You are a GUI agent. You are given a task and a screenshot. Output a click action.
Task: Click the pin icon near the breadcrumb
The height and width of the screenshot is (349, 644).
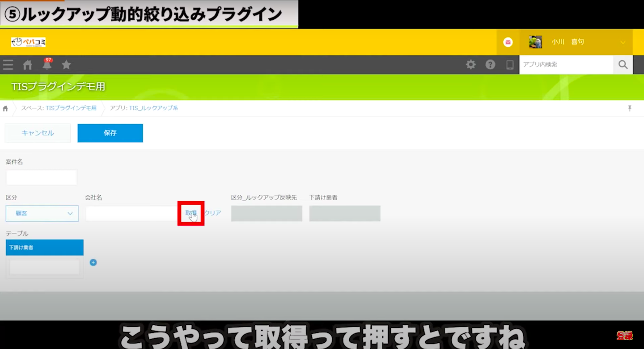(x=630, y=108)
